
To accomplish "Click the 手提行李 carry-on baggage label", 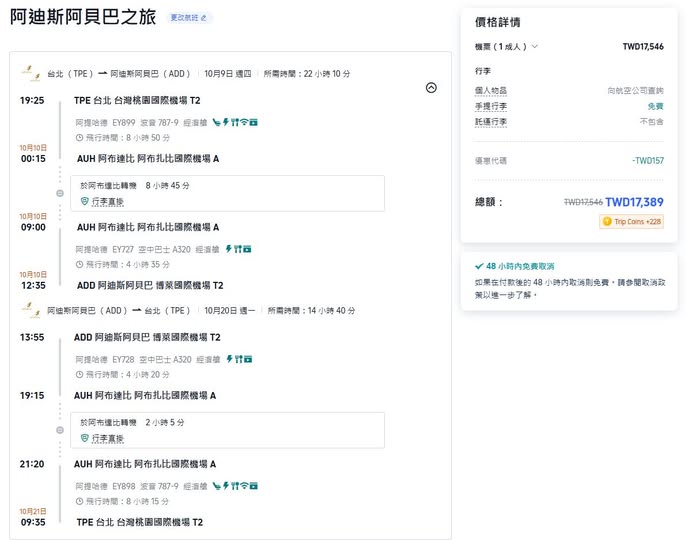I will (490, 105).
